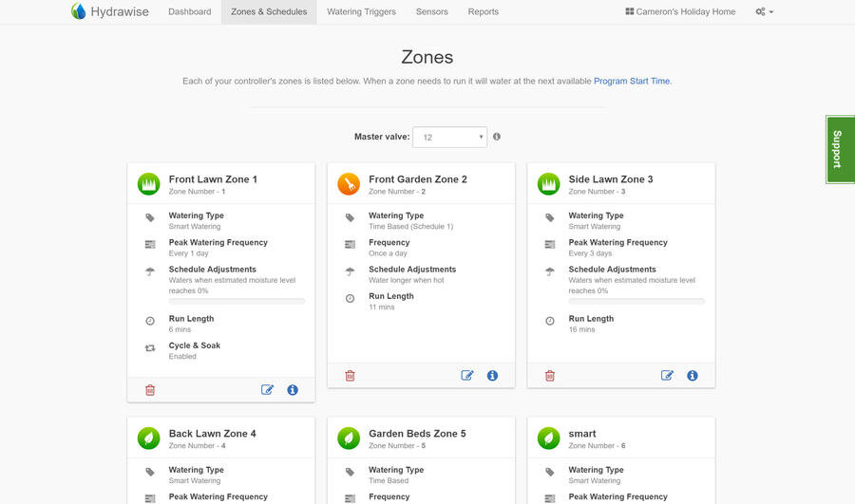Click the 'smart' zone title
Image resolution: width=855 pixels, height=504 pixels.
[x=581, y=434]
